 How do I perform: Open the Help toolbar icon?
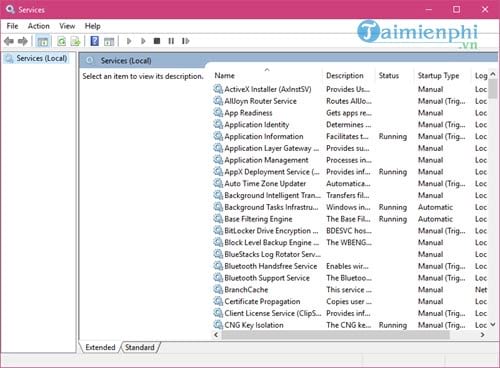click(95, 41)
